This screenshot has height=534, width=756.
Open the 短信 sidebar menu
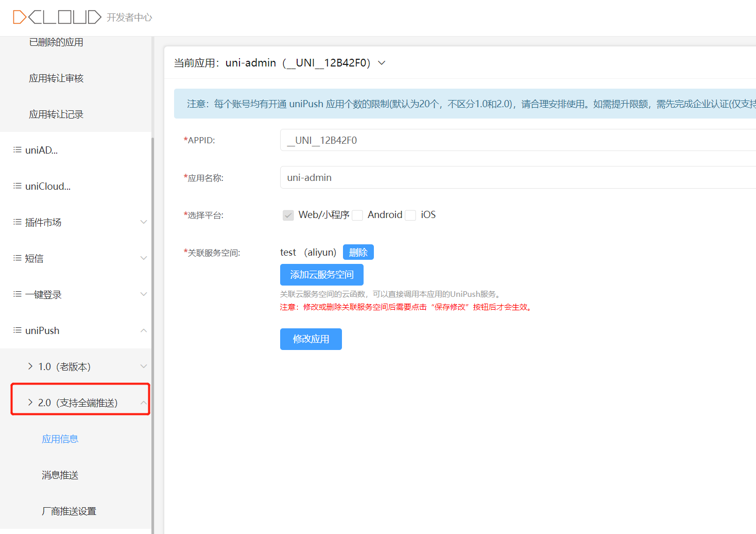coord(76,258)
